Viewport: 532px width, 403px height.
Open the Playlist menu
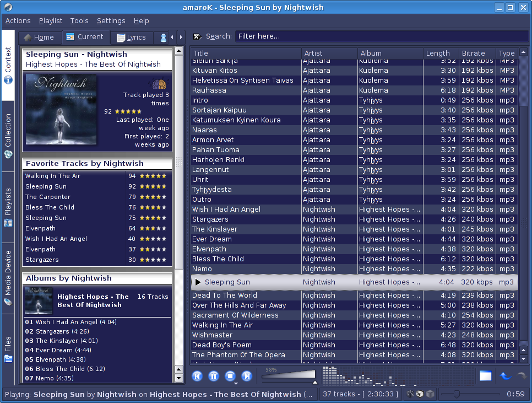pos(51,21)
